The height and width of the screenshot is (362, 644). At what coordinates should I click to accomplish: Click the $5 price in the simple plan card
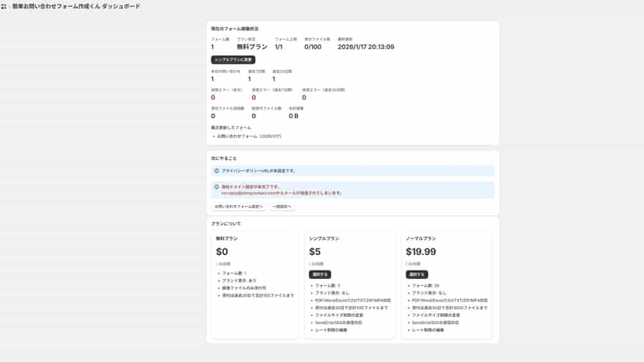click(315, 252)
